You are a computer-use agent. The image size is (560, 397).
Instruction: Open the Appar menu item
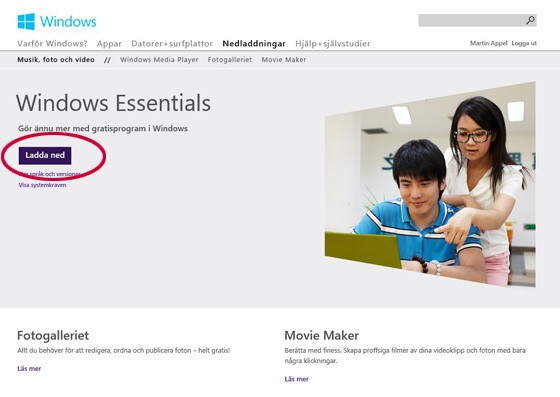[x=109, y=44]
